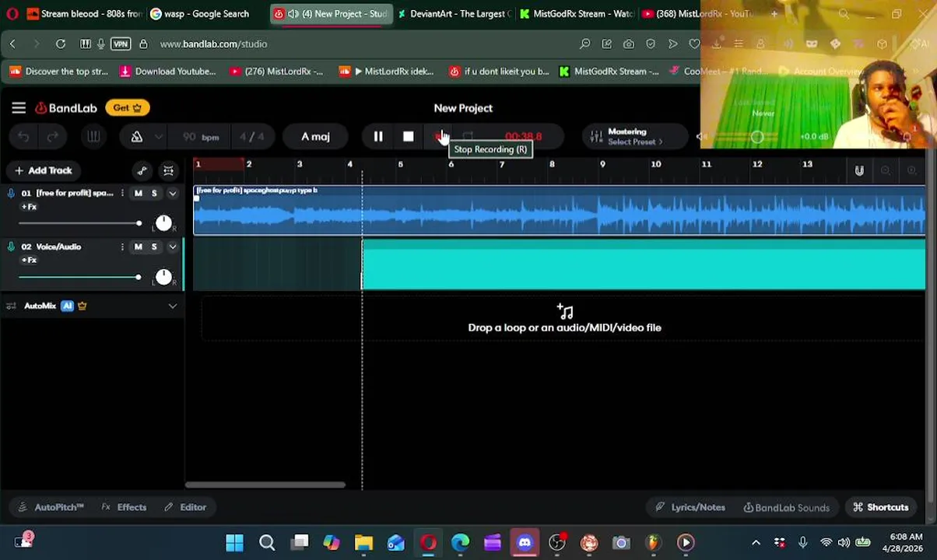Open the automation curve tool
This screenshot has height=560, width=937.
coord(142,170)
